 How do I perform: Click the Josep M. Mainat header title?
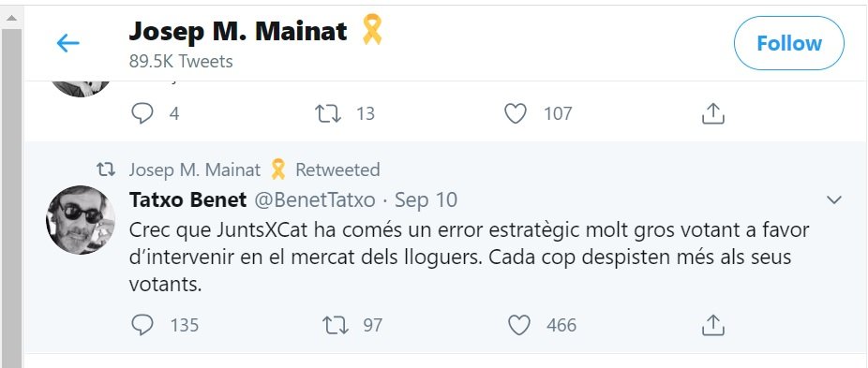click(x=238, y=31)
